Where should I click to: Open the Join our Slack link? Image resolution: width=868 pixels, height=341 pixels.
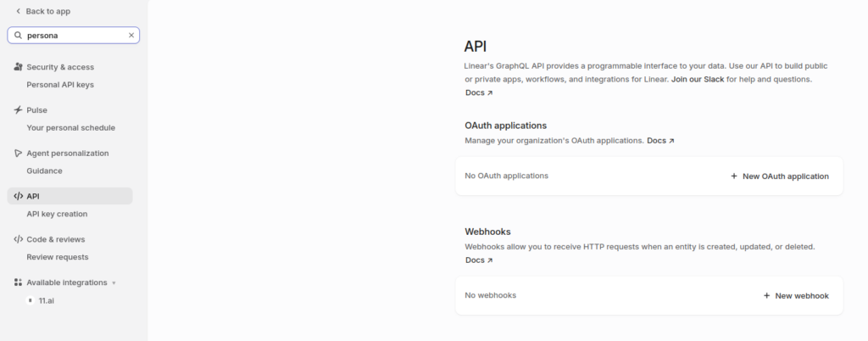[698, 79]
